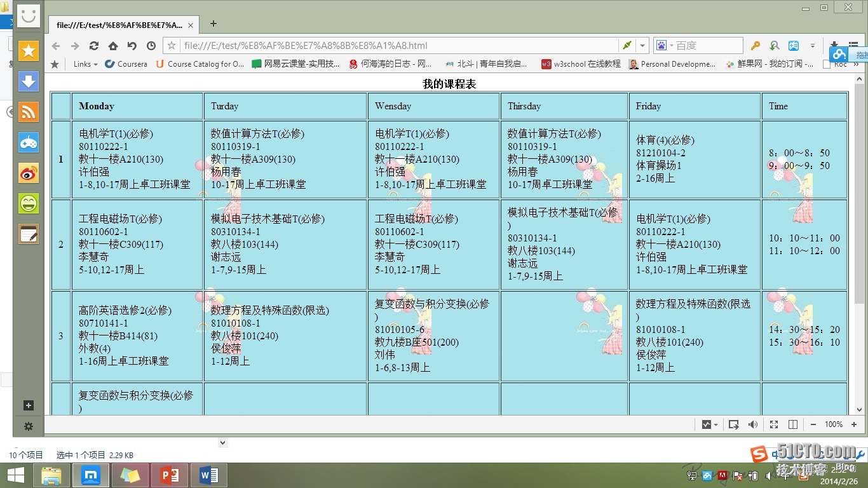This screenshot has width=868, height=488.
Task: Toggle full screen mode in status bar
Action: pyautogui.click(x=774, y=424)
